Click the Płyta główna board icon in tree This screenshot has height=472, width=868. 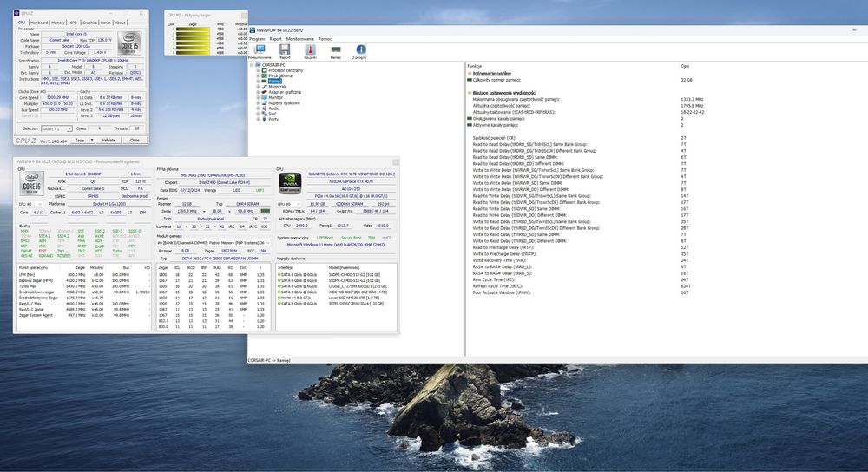[264, 75]
